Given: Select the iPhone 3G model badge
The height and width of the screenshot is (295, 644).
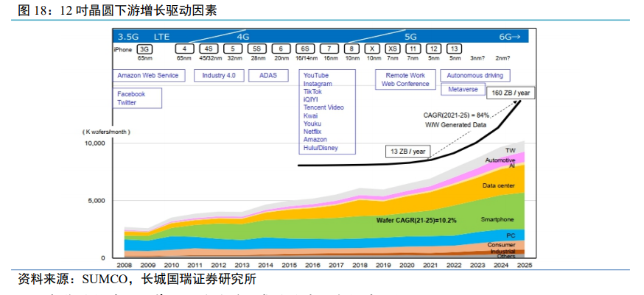Looking at the screenshot, I should (144, 49).
